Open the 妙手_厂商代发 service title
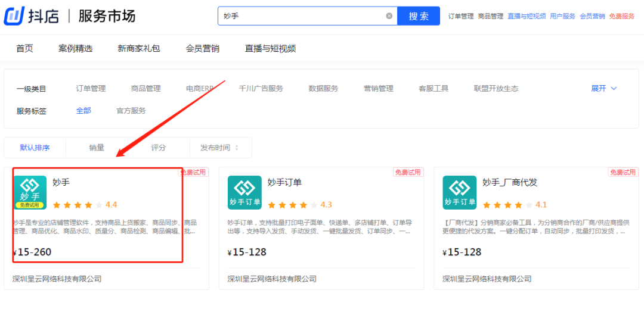 pos(510,183)
